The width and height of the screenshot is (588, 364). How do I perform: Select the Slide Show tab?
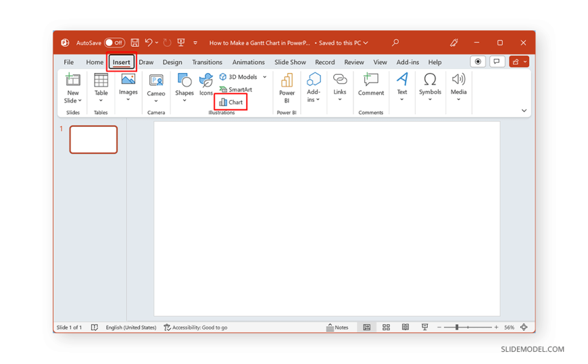click(x=290, y=62)
